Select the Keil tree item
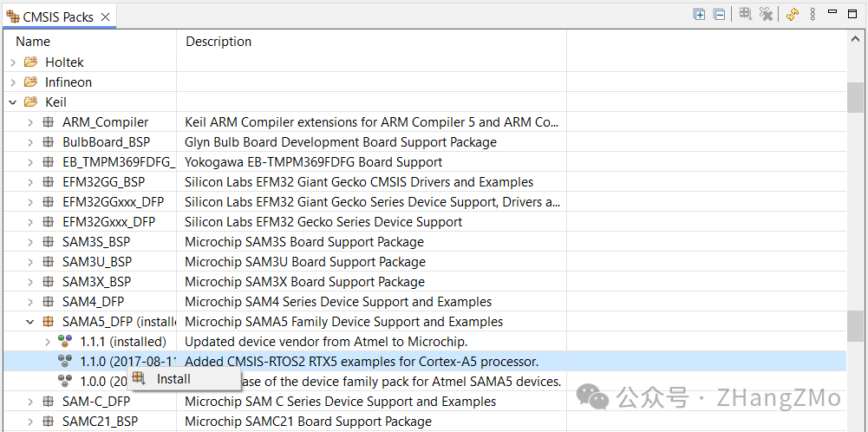The height and width of the screenshot is (432, 868). tap(55, 102)
